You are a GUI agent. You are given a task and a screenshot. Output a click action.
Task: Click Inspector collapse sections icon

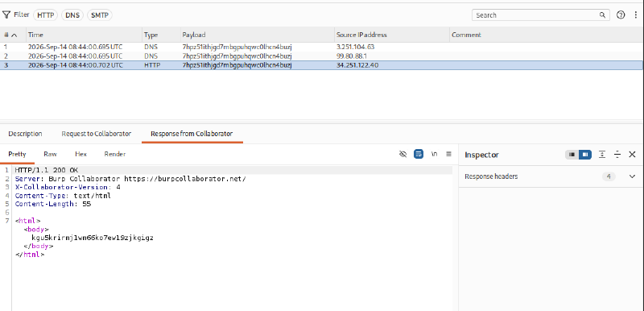point(617,155)
